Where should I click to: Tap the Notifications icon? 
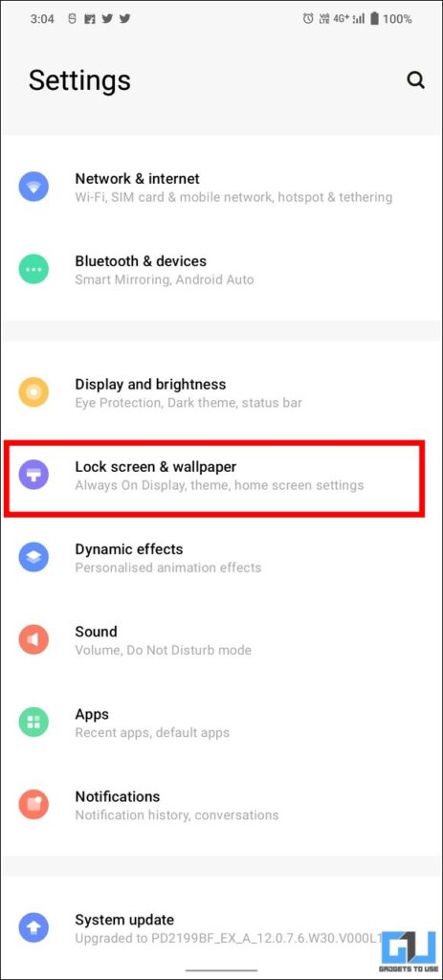click(x=33, y=804)
